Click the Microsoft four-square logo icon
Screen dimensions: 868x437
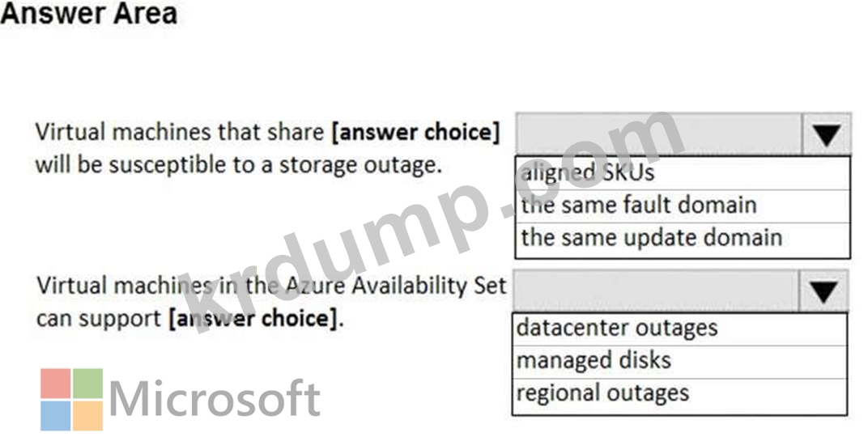coord(71,400)
